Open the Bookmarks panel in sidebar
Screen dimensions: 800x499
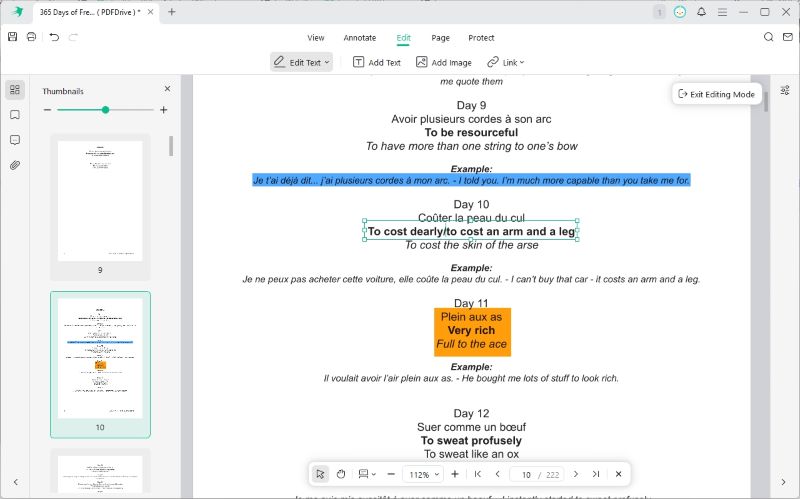pos(15,115)
